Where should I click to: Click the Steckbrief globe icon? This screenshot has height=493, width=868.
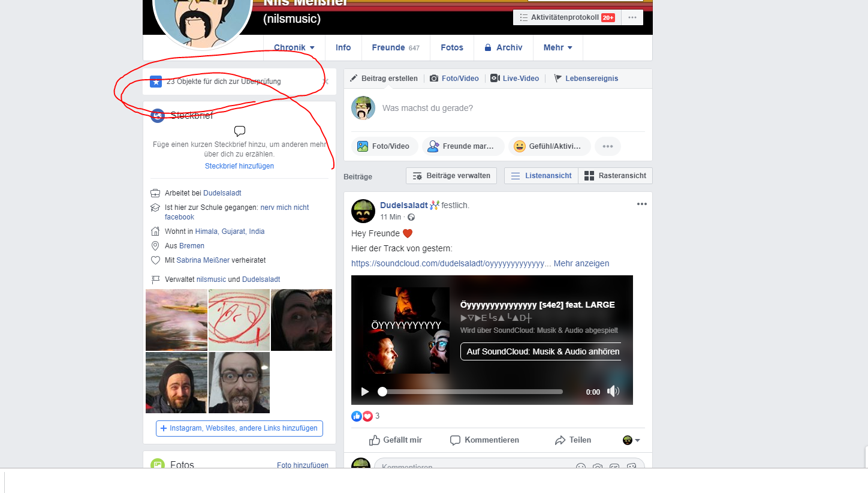click(x=158, y=116)
